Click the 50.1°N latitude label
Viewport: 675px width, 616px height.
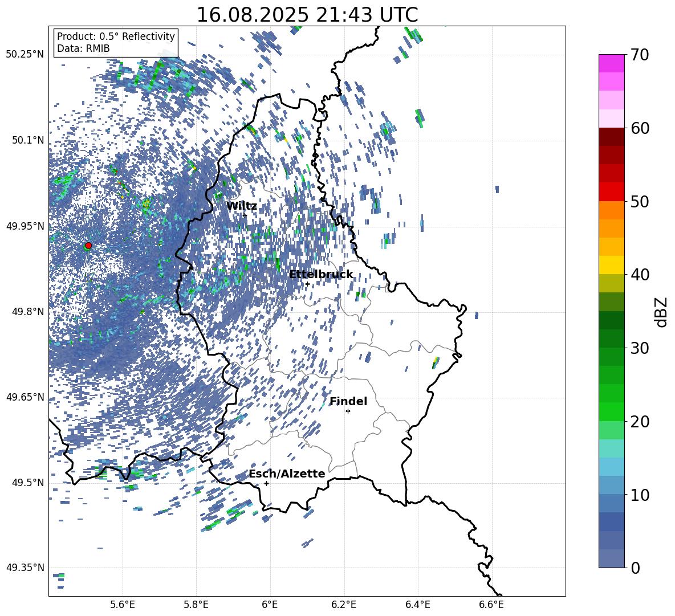click(x=28, y=141)
